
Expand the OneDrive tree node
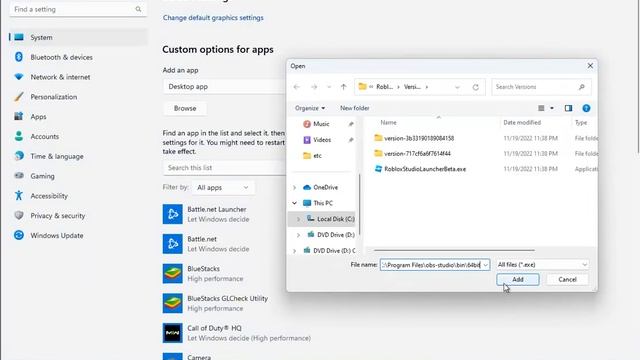[294, 187]
